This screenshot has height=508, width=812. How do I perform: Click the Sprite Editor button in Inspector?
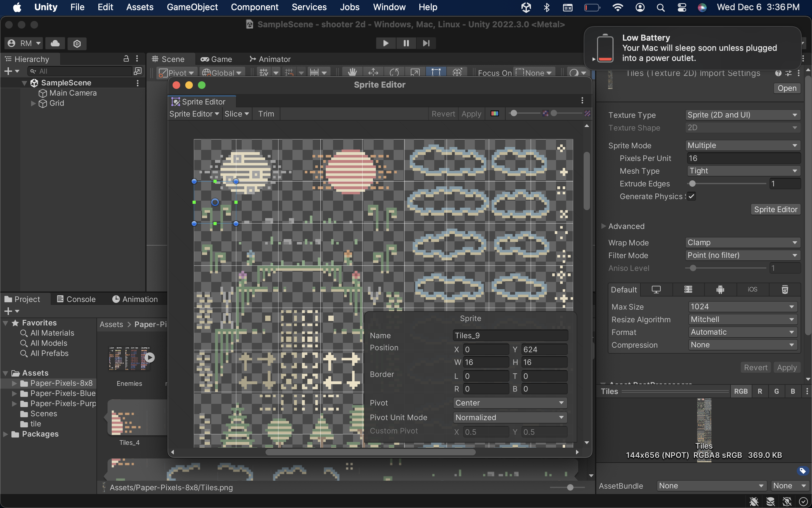point(776,209)
